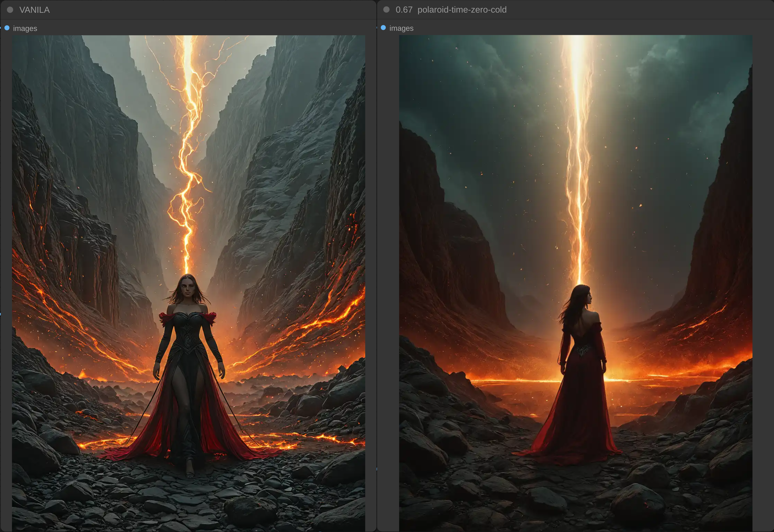Click empty header bar of the polaroid node
This screenshot has width=774, height=532.
(634, 10)
